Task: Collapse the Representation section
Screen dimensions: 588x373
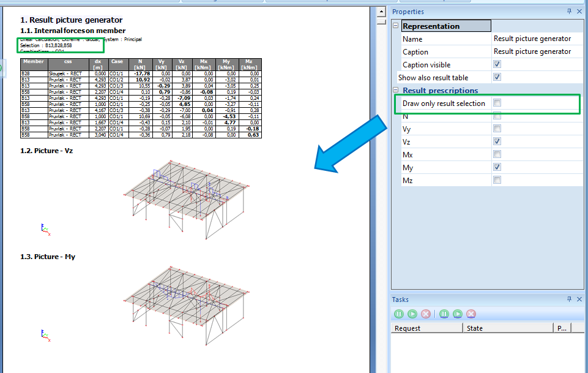Action: point(396,26)
